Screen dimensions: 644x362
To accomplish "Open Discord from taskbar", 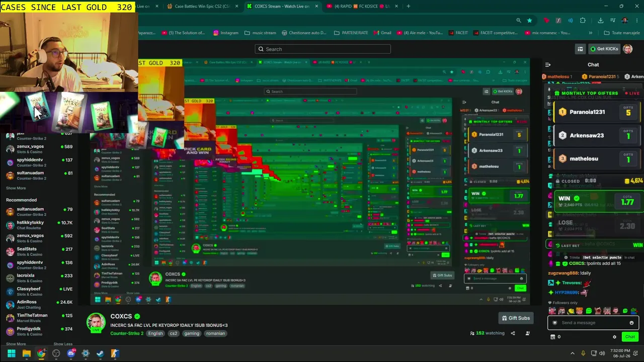I will click(x=71, y=353).
